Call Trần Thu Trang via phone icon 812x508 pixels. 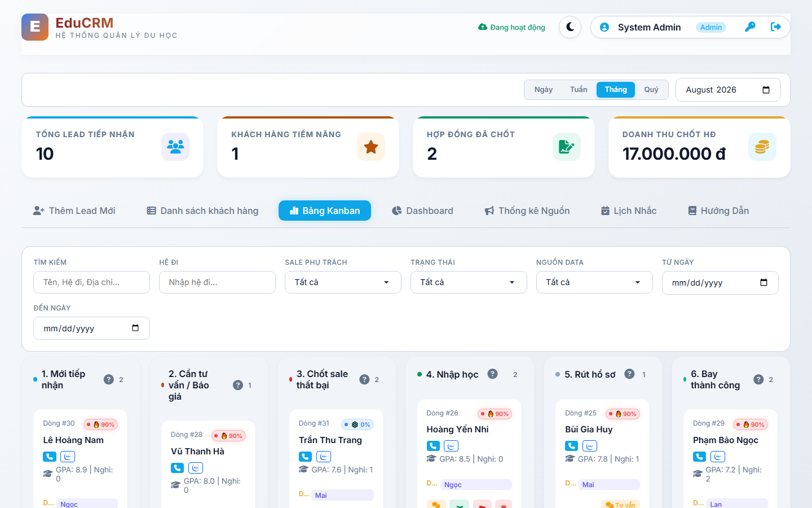click(x=306, y=457)
